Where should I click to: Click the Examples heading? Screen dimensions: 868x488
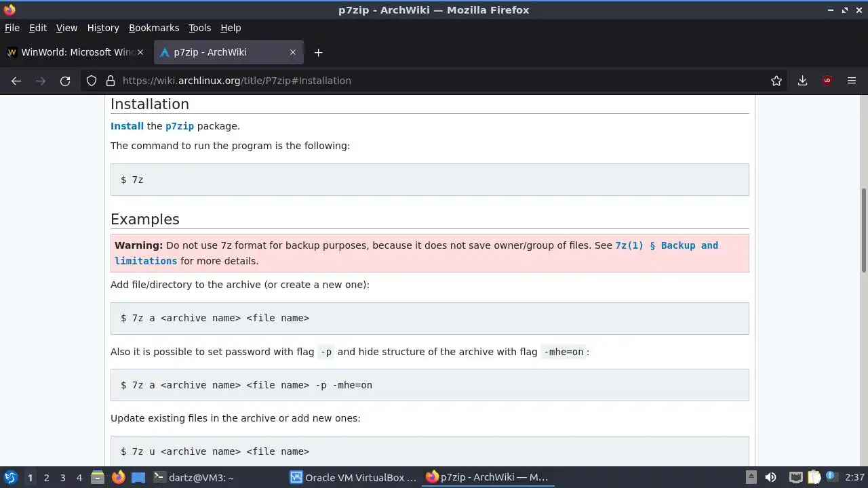tap(145, 219)
